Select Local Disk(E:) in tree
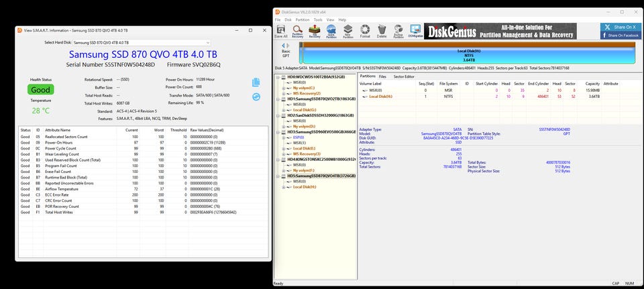This screenshot has height=289, width=644. coord(305,148)
